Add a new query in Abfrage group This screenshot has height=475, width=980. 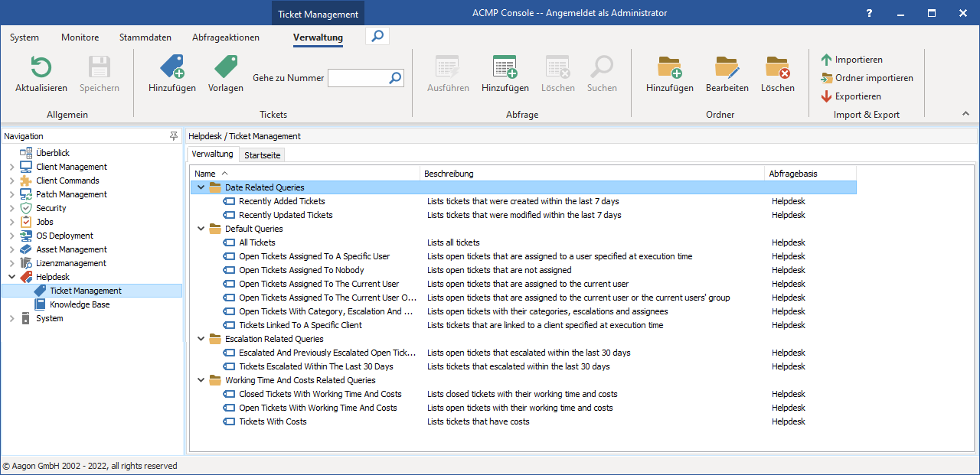(505, 68)
